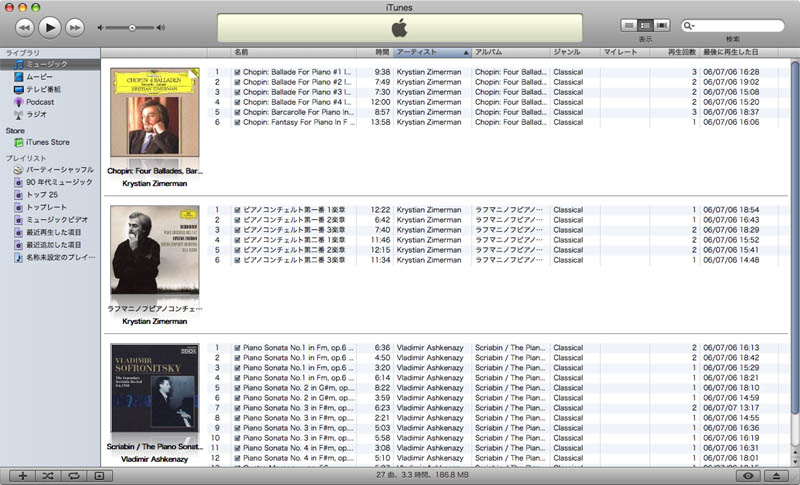Open the iTunes Store in sidebar
Viewport: 800px width, 485px height.
point(46,142)
